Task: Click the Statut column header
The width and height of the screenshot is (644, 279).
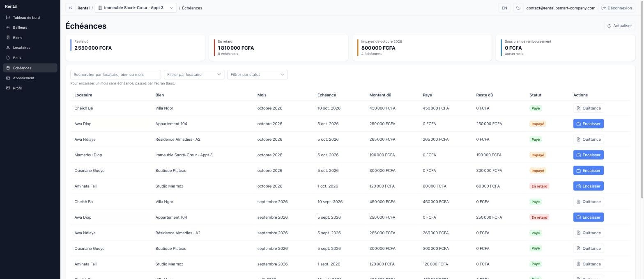Action: [x=535, y=95]
